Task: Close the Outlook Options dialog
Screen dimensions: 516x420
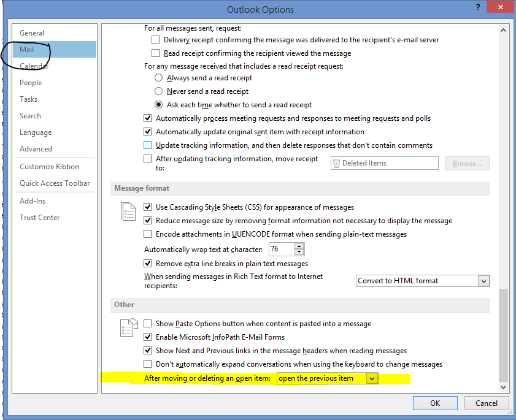Action: pos(500,7)
